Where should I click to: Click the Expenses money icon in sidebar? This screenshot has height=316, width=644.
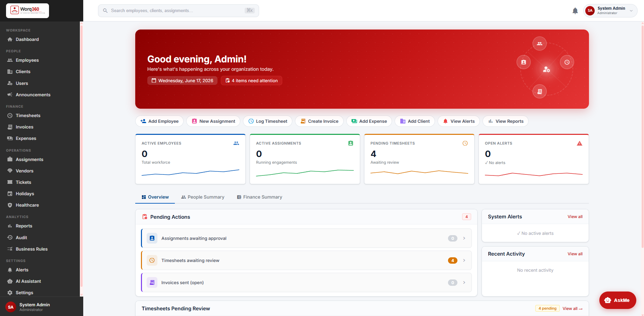(x=10, y=139)
